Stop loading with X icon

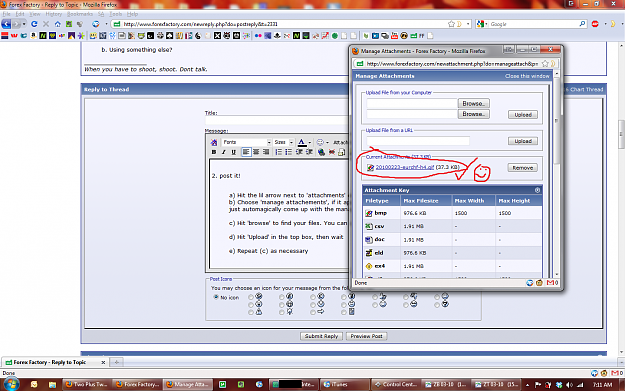pyautogui.click(x=46, y=24)
